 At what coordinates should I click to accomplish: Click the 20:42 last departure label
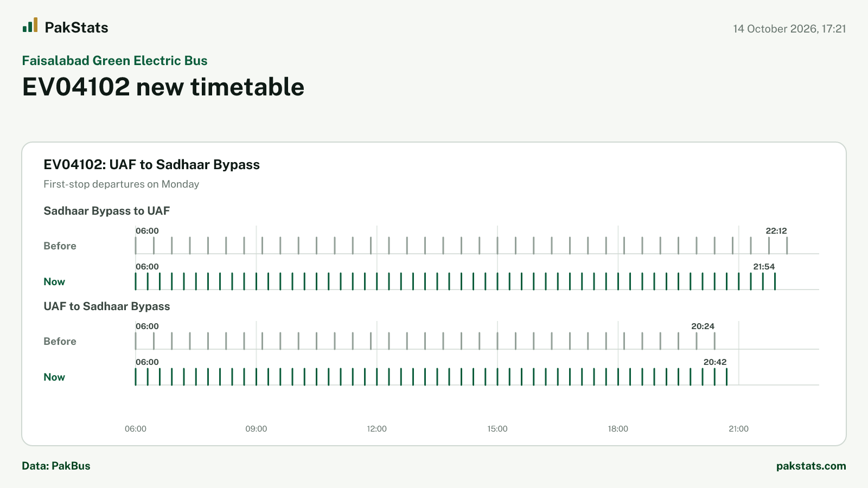[x=715, y=362]
